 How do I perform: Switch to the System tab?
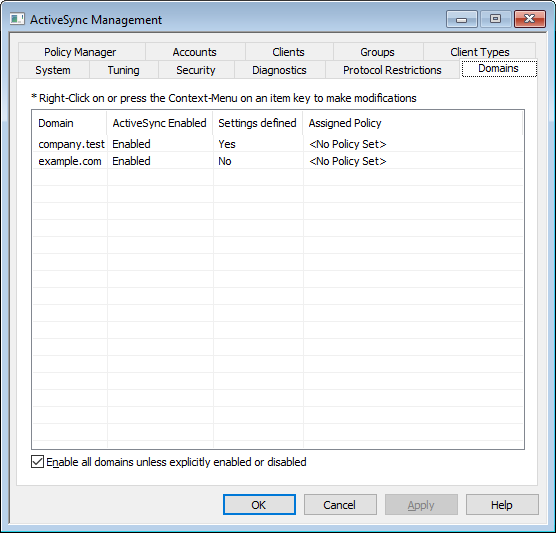pyautogui.click(x=53, y=70)
